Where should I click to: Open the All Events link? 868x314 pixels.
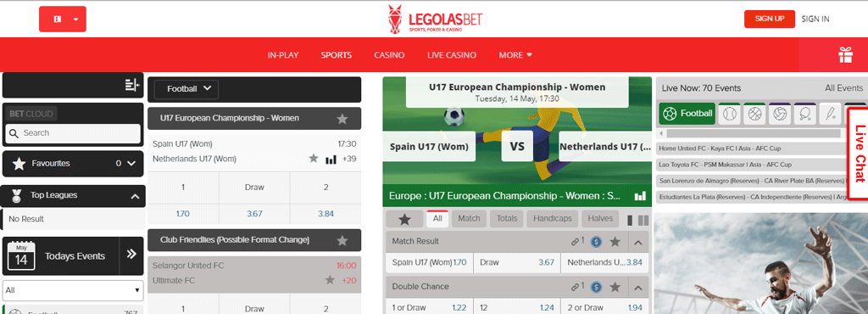843,88
